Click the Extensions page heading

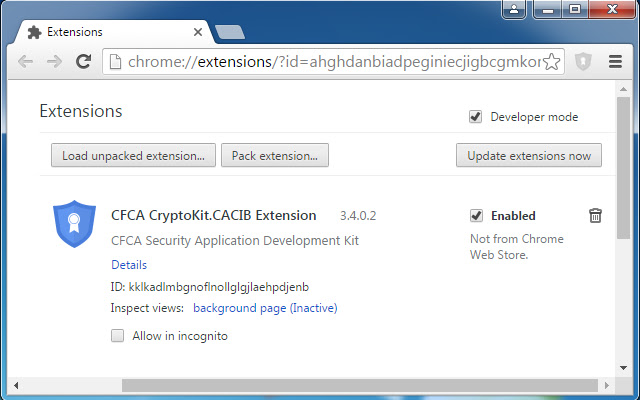coord(81,111)
